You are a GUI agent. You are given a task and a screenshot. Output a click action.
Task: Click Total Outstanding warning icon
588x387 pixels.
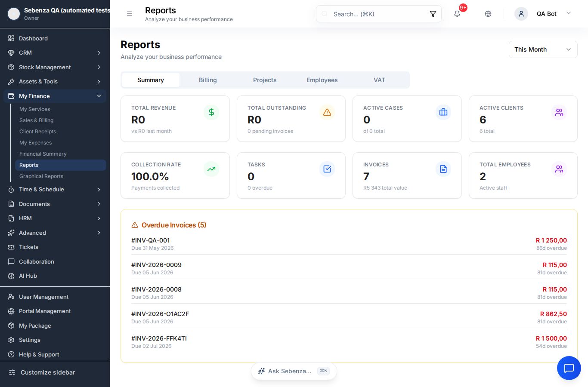pyautogui.click(x=327, y=112)
